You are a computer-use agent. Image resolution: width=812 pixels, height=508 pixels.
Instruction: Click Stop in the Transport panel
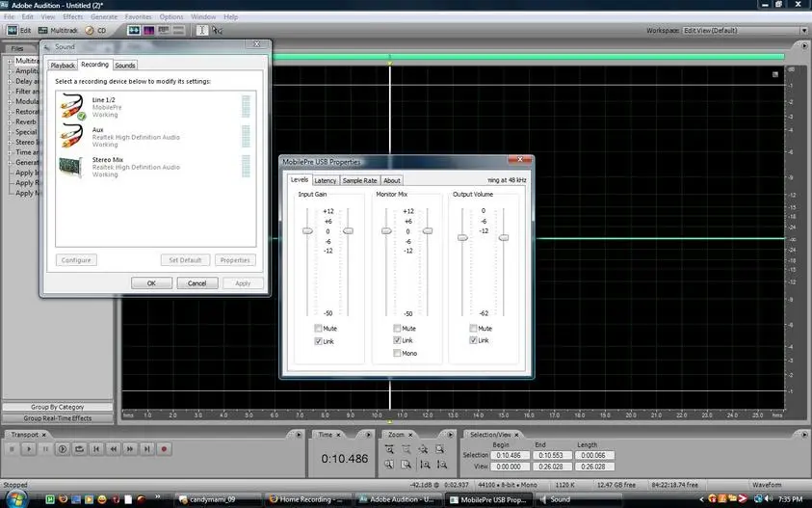point(12,449)
